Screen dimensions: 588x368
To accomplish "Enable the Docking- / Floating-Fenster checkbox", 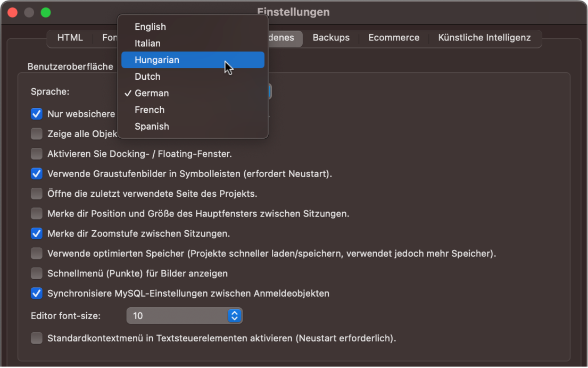I will (x=37, y=154).
